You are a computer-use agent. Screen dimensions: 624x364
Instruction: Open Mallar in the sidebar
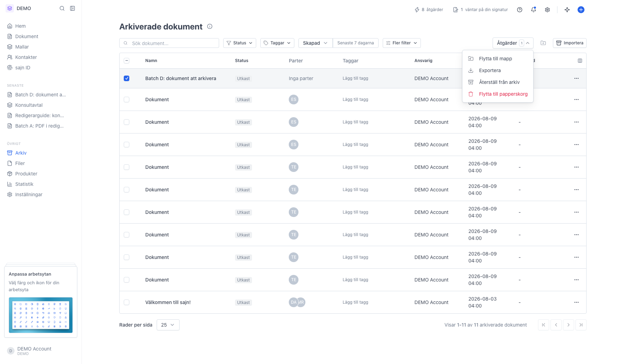(x=22, y=47)
